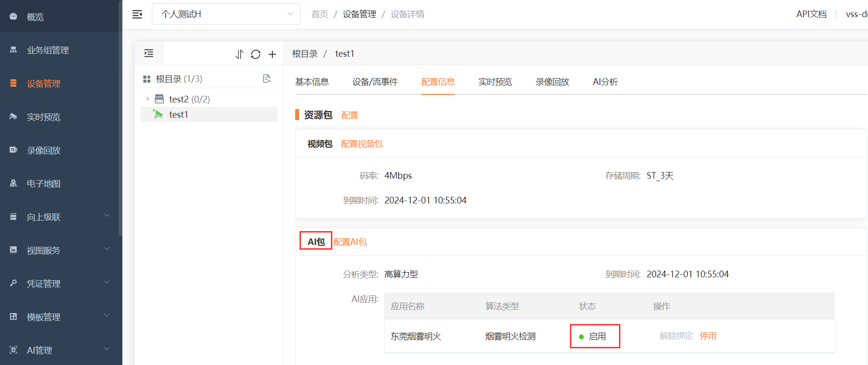Switch to the AI分析 tab
This screenshot has height=365, width=868.
pyautogui.click(x=605, y=82)
